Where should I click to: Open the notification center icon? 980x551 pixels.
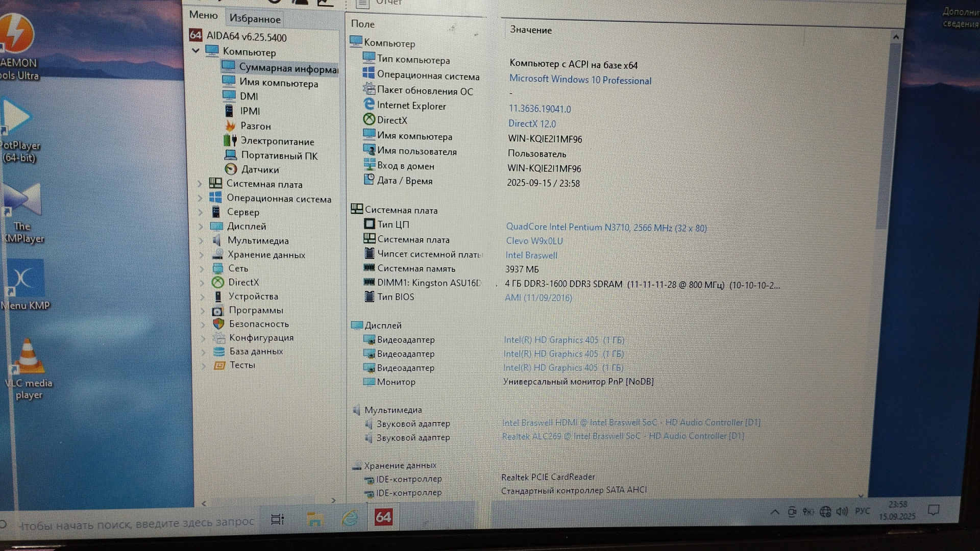point(934,510)
